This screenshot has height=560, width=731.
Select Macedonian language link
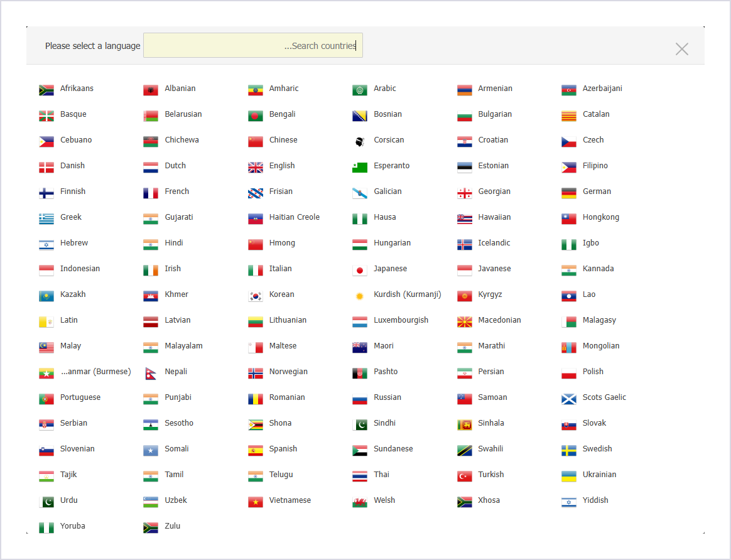[499, 320]
